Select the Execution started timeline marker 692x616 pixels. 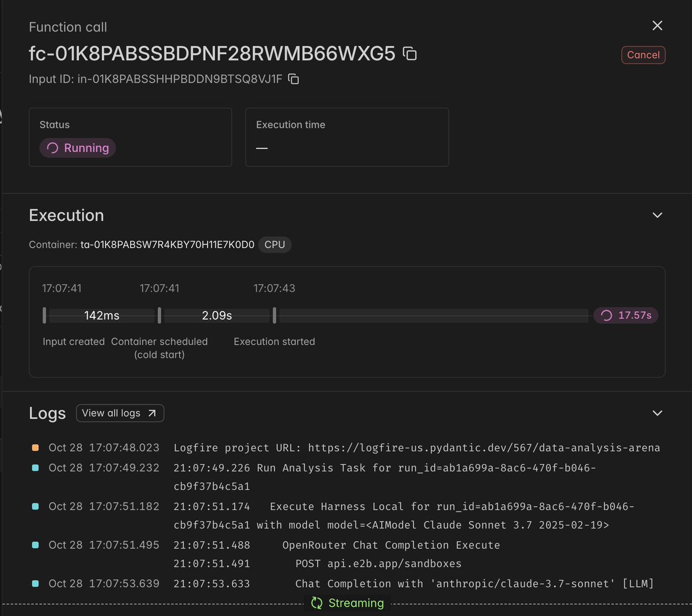pos(274,315)
